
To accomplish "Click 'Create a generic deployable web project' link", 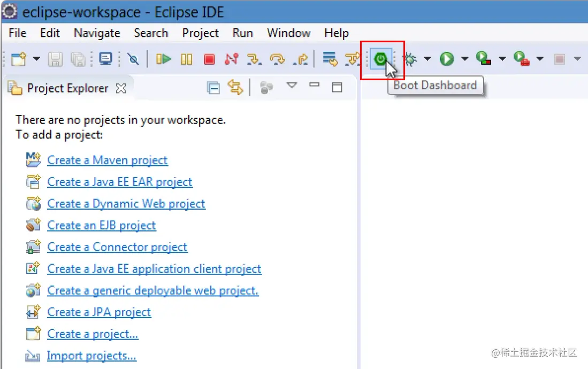I will click(x=152, y=290).
